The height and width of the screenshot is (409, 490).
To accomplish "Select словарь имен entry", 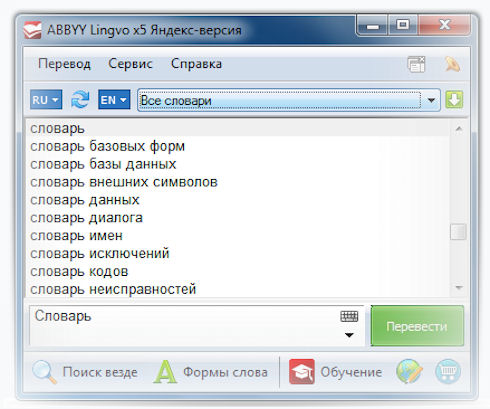I will (238, 236).
